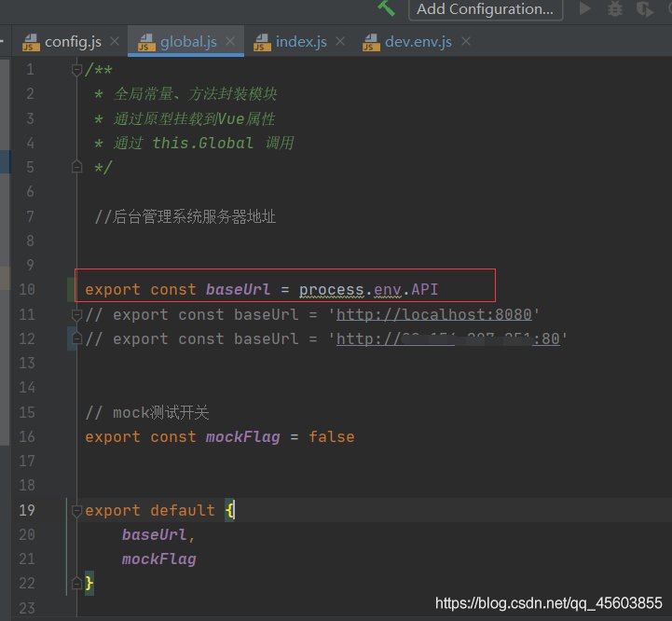Click the Run with Coverage icon
672x621 pixels.
(644, 8)
